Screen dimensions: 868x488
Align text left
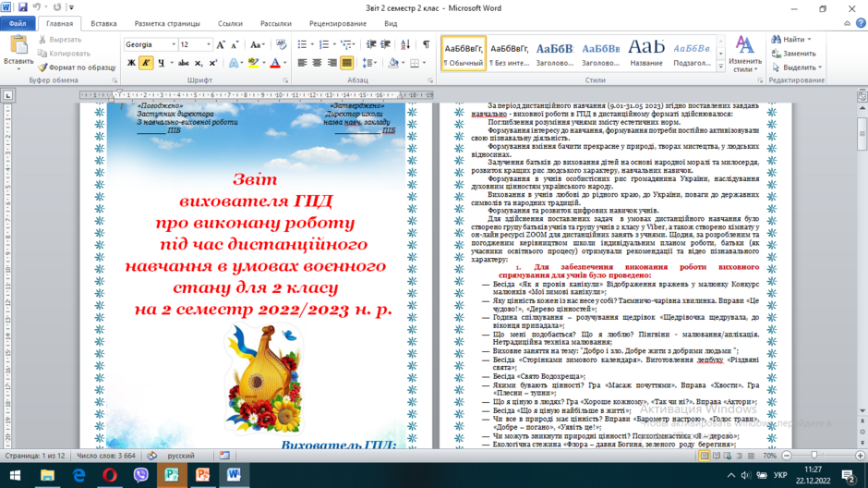pos(302,63)
